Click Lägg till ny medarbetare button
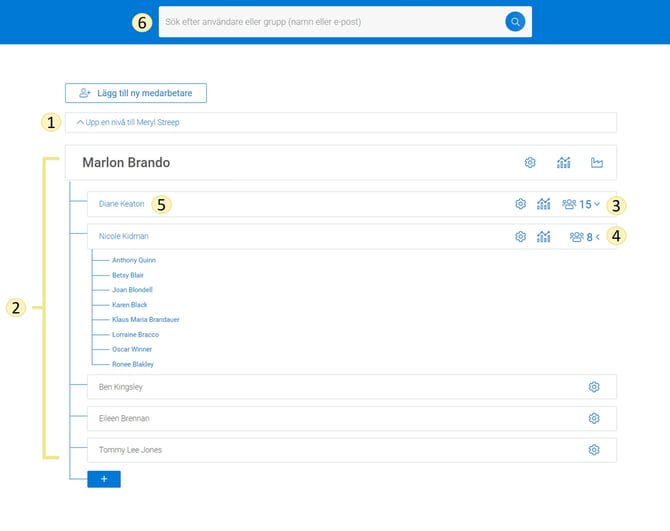Image resolution: width=670 pixels, height=531 pixels. click(x=136, y=93)
